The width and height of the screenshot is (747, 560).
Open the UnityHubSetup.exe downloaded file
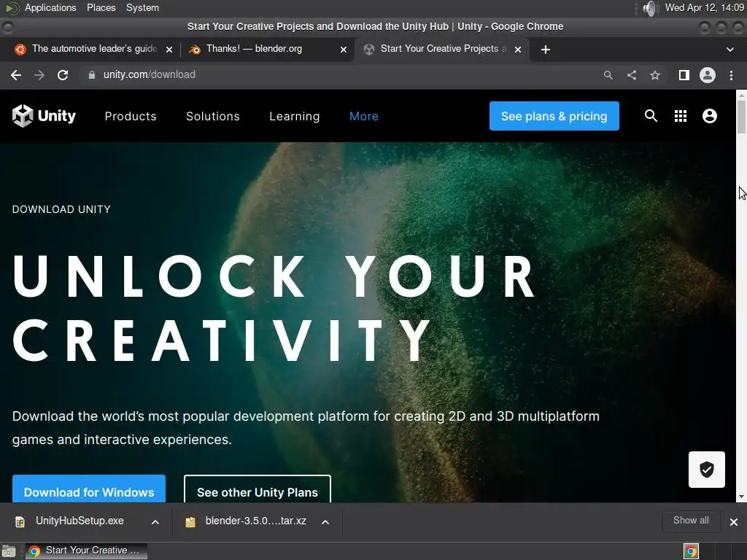click(x=80, y=521)
